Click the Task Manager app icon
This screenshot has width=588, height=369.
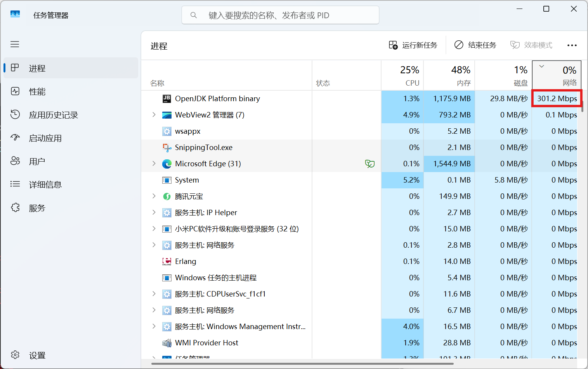(x=15, y=14)
